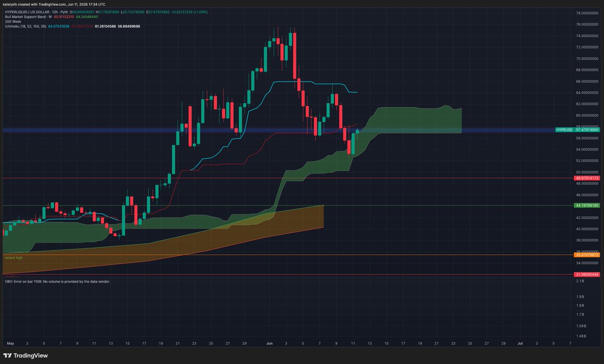Click the Jul label on time axis
This screenshot has height=364, width=604.
click(x=520, y=343)
